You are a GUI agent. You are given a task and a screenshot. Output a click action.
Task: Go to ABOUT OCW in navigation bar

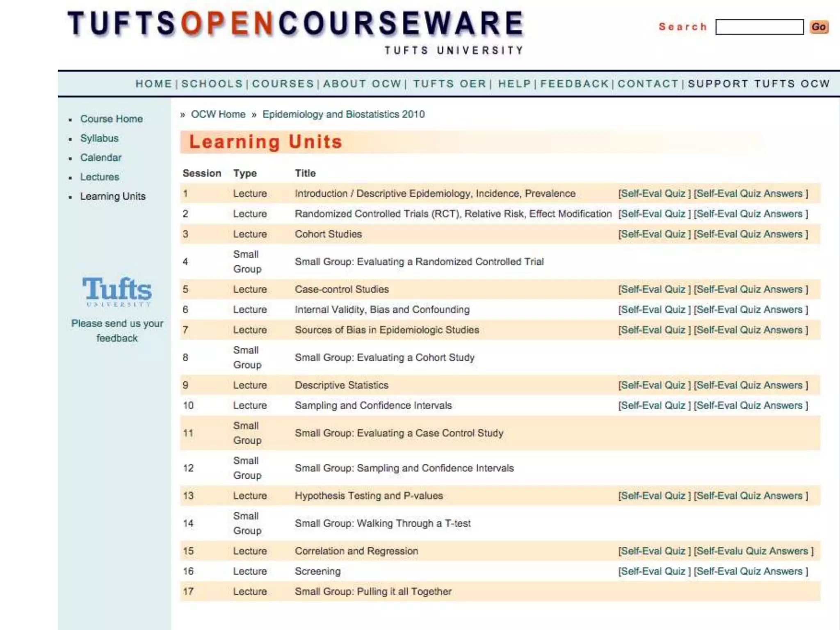(362, 84)
